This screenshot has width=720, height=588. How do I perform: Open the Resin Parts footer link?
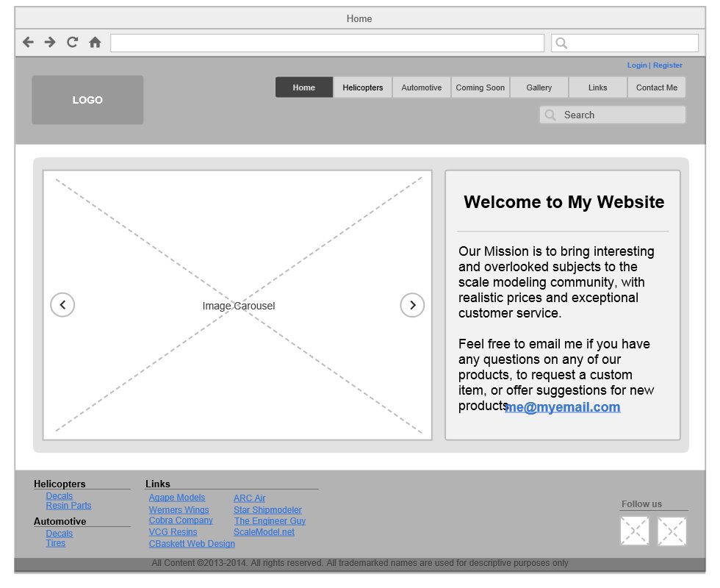[68, 506]
